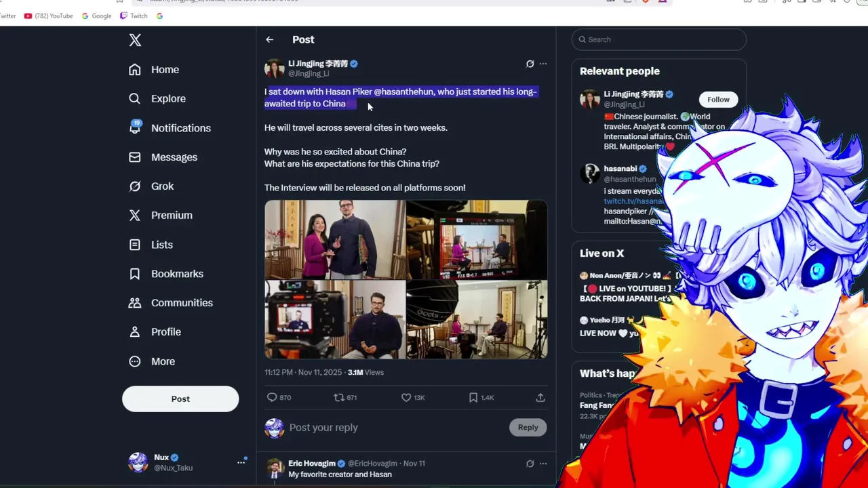Select Bookmarks menu label
The width and height of the screenshot is (868, 488).
point(177,274)
